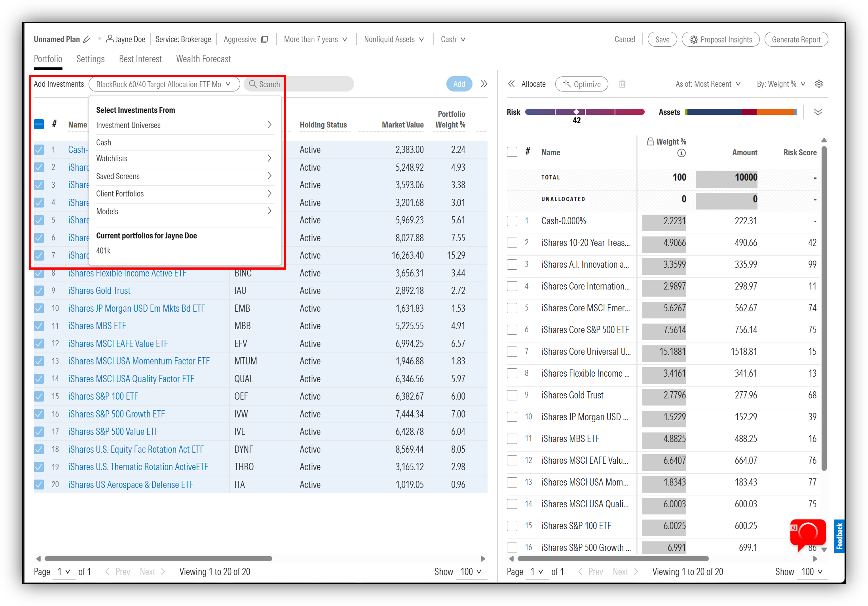Open the More than 7 years dropdown
The image size is (868, 606).
pyautogui.click(x=315, y=39)
